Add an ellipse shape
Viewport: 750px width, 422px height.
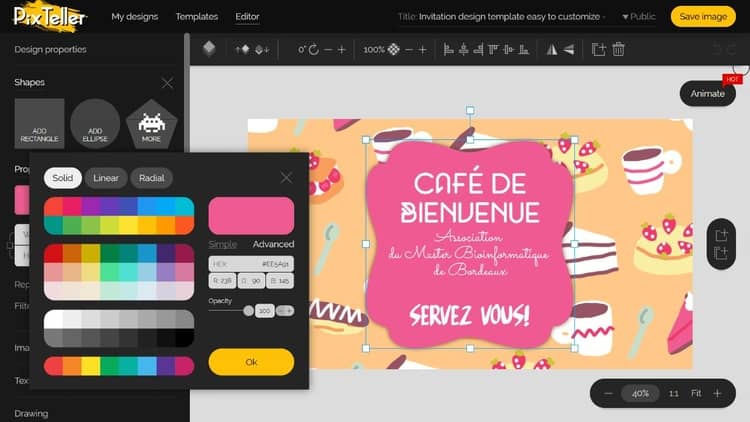coord(95,124)
